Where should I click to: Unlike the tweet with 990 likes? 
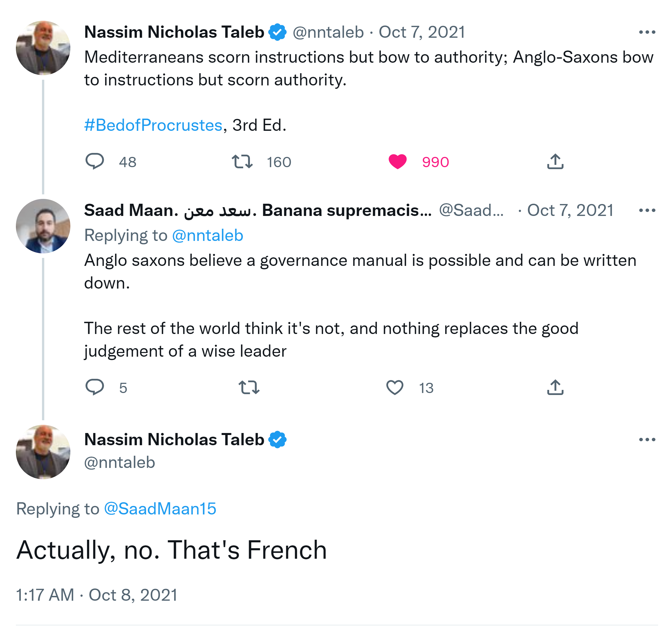click(397, 161)
